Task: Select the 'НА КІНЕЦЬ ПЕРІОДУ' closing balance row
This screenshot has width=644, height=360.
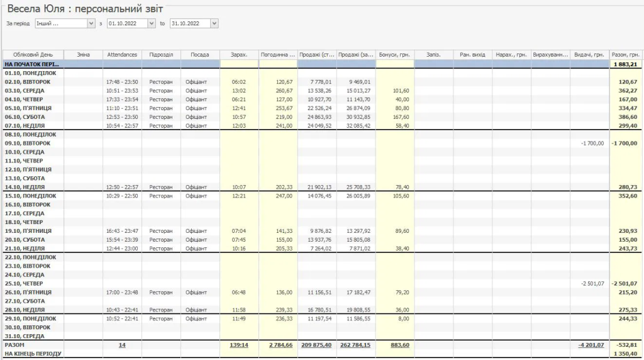Action: [x=33, y=354]
